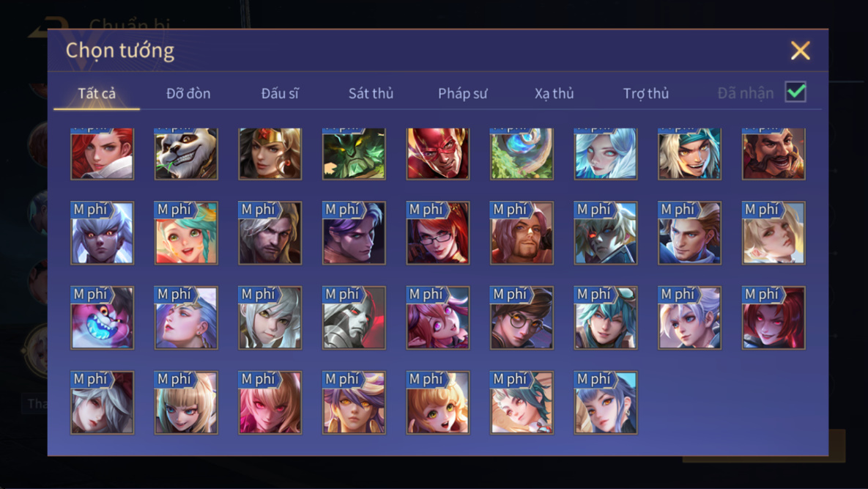Select the golden tiara warrior woman
This screenshot has width=868, height=489.
pyautogui.click(x=270, y=153)
